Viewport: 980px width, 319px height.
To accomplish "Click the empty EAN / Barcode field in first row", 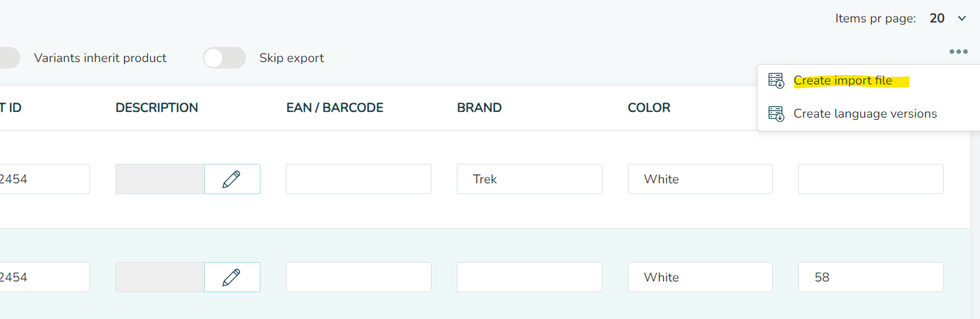I will (x=359, y=179).
